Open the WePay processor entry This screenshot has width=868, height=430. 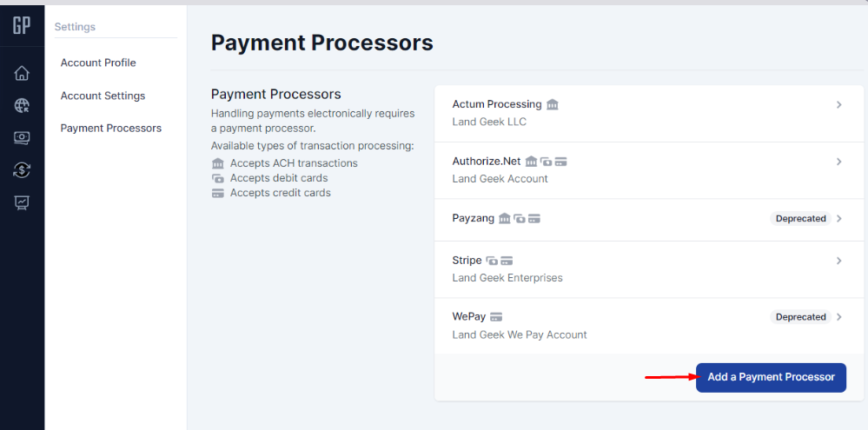coord(649,326)
